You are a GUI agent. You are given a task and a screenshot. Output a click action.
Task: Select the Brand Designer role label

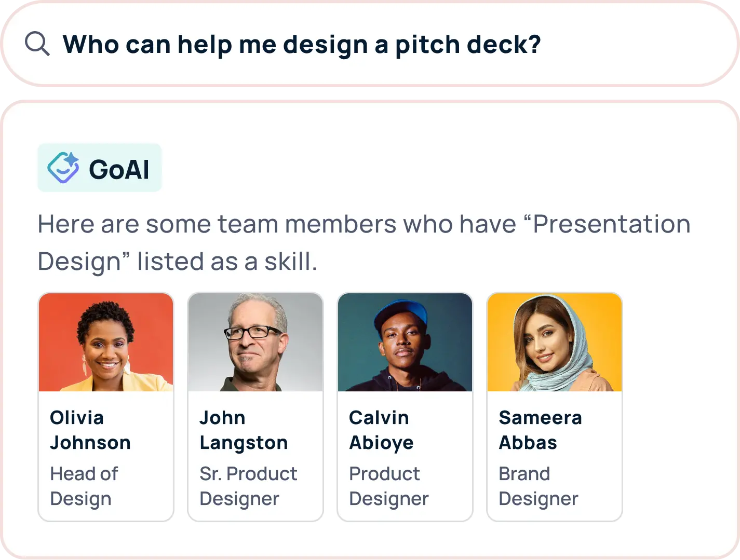[x=539, y=486]
